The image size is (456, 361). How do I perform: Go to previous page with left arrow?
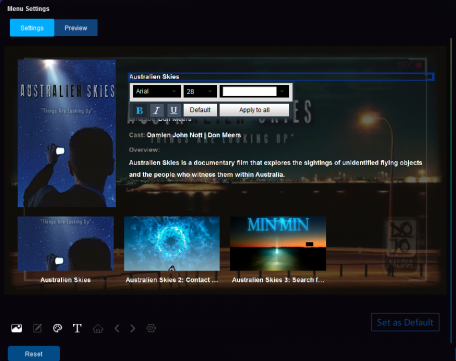tap(117, 328)
